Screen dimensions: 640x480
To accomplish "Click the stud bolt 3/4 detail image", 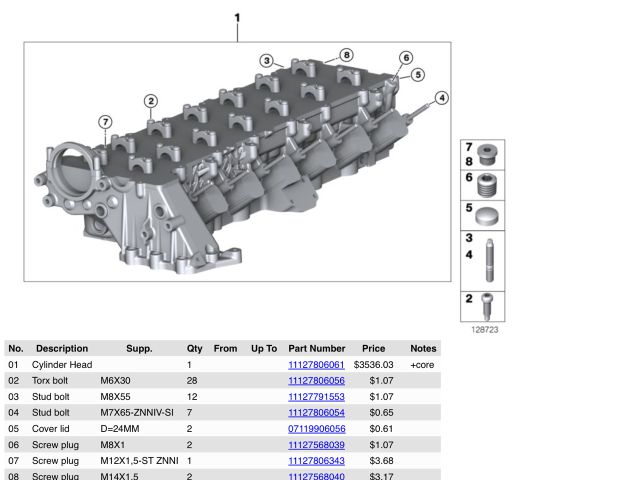I will pyautogui.click(x=488, y=260).
